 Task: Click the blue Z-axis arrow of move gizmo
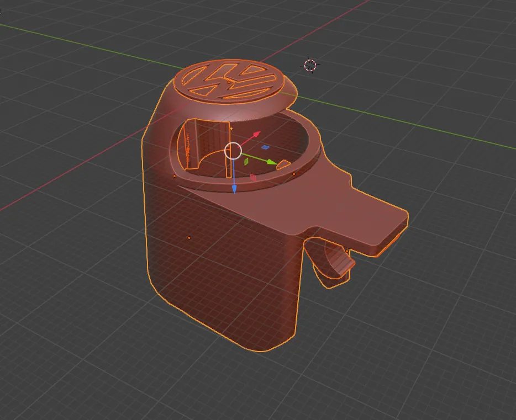tap(234, 189)
